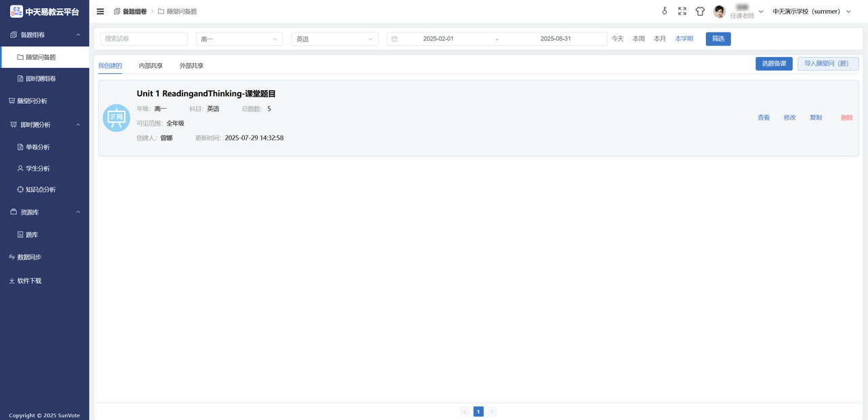868x420 pixels.
Task: Click the EZ Quiz logo icon
Action: click(16, 12)
